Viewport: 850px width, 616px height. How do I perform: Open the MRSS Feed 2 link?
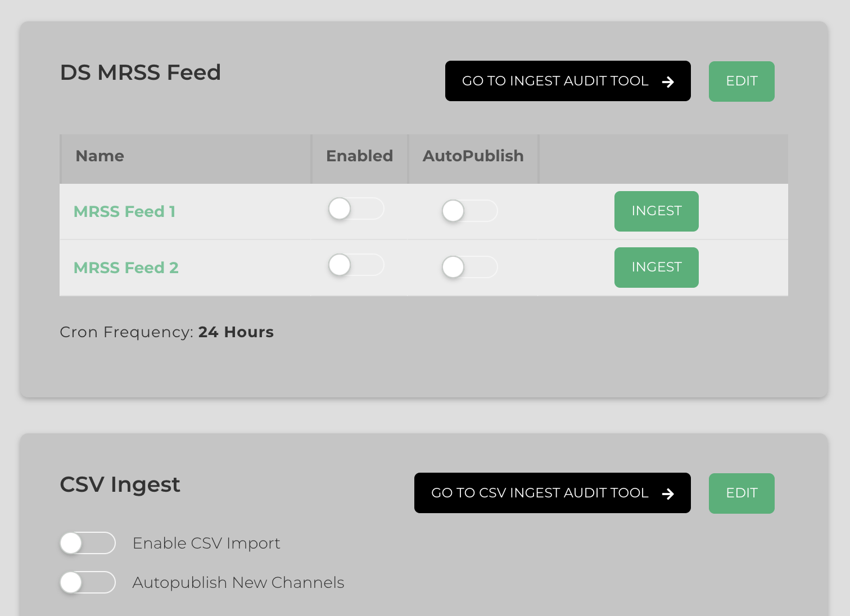[126, 268]
